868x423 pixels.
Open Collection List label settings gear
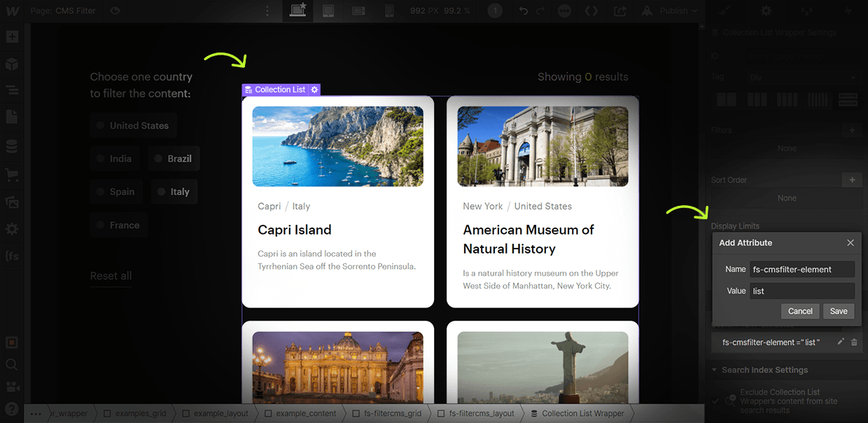[x=314, y=90]
